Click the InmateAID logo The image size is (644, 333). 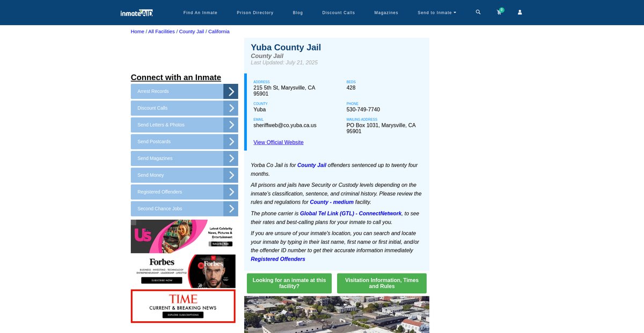[137, 12]
